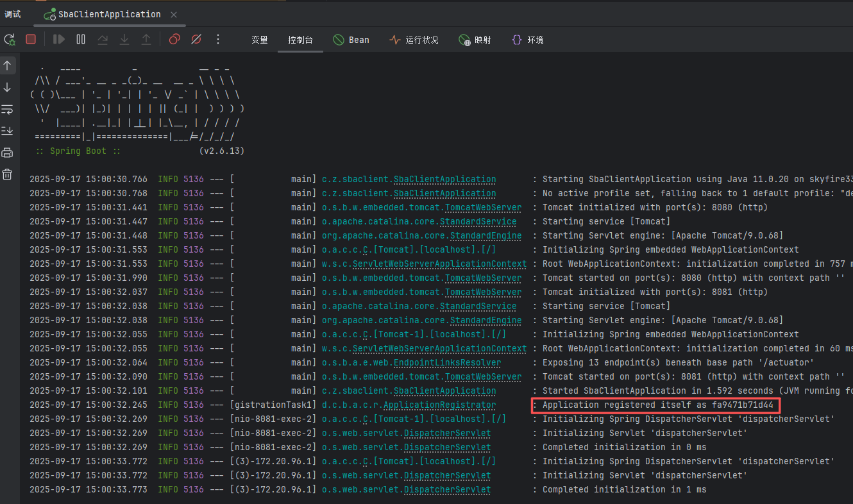Screen dimensions: 853x504
Task: Clear console with the trash icon
Action: (x=8, y=174)
